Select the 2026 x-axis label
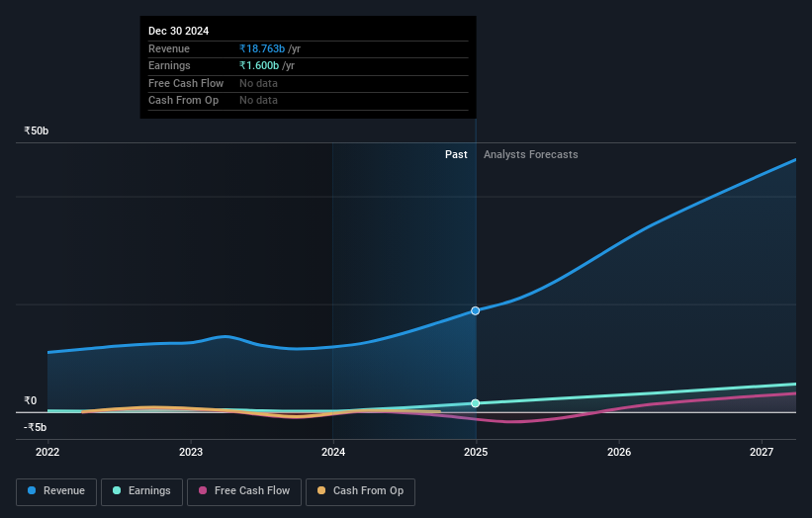 coord(619,452)
